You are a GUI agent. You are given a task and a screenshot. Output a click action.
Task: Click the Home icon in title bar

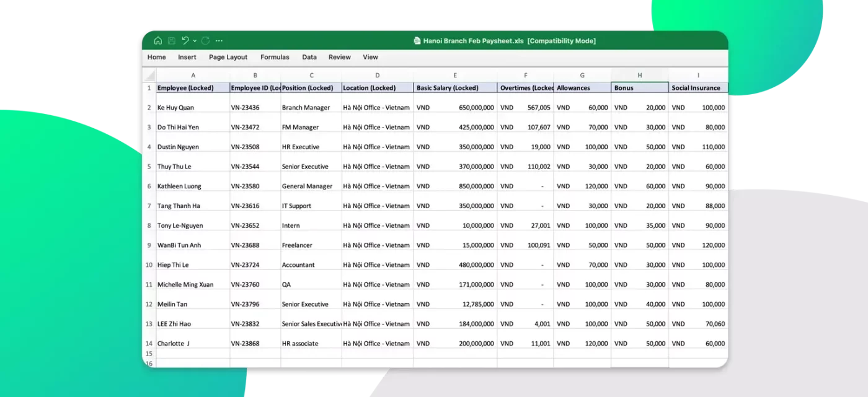[157, 41]
